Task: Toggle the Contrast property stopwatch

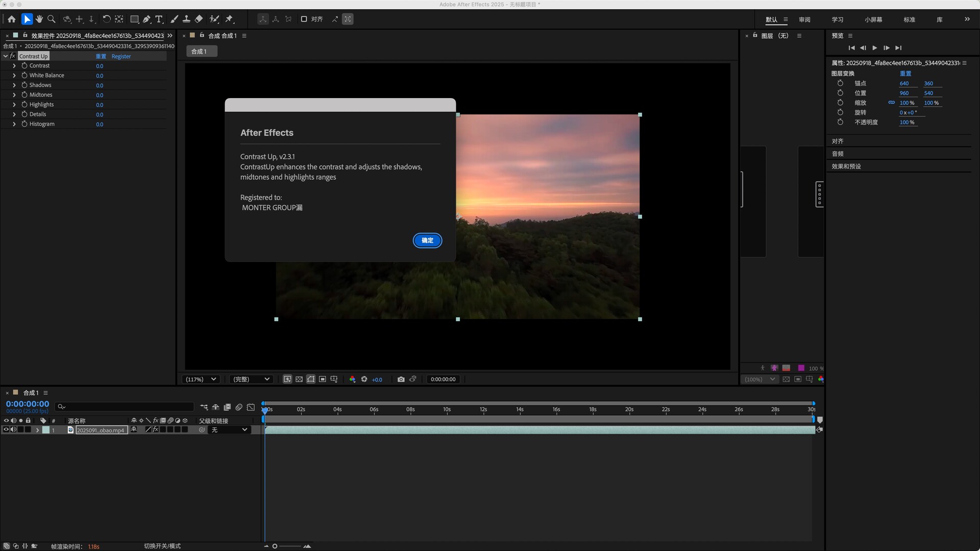Action: [x=24, y=65]
